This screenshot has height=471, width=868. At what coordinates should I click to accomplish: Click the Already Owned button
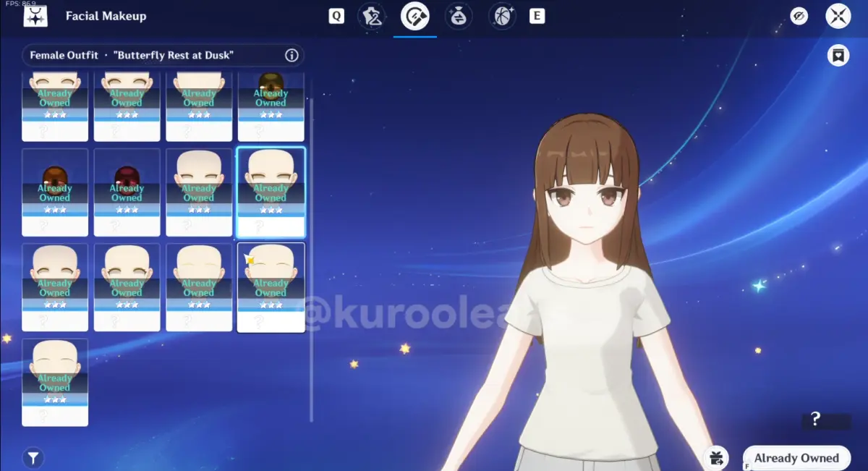(x=796, y=458)
